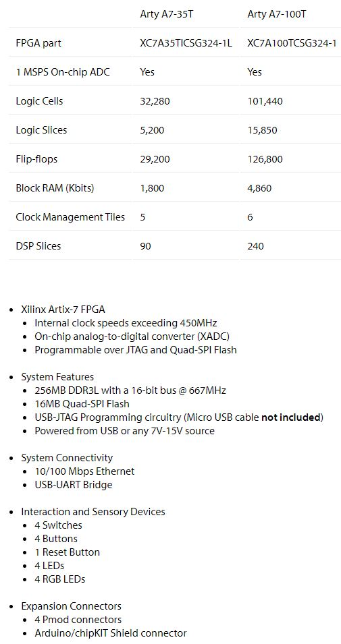Click the 16MB Quad-SPI Flash item

(x=82, y=404)
